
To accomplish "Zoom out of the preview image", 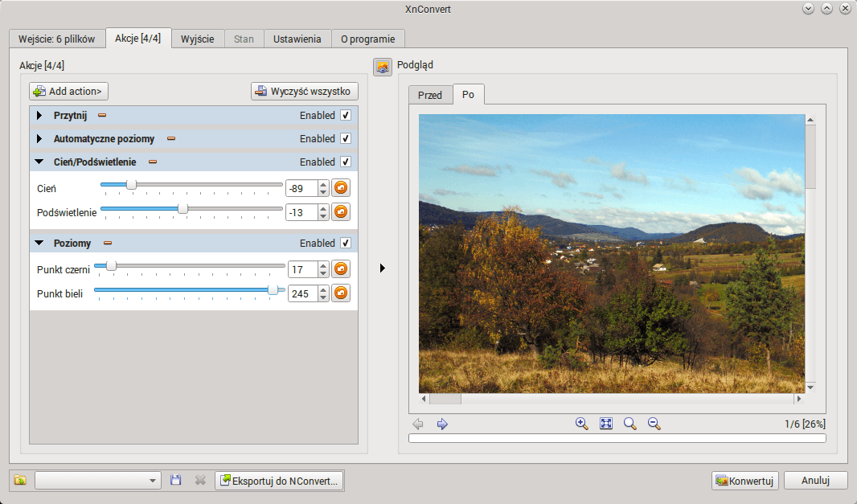I will click(x=654, y=424).
